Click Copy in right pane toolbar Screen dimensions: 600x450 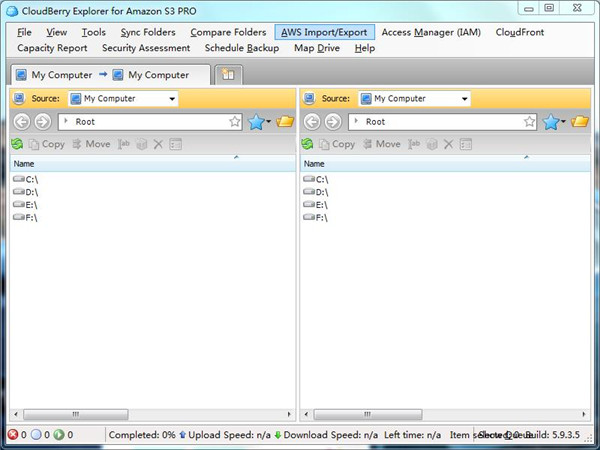(337, 144)
